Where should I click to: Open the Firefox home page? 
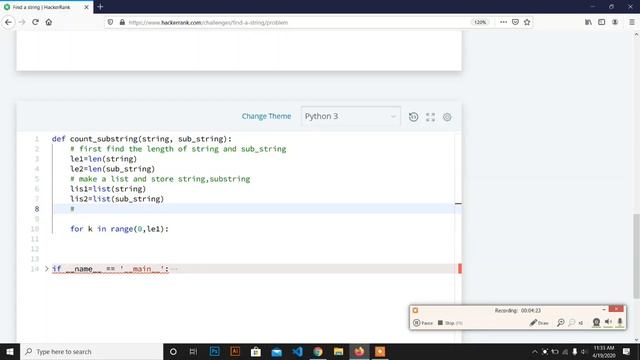[49, 22]
